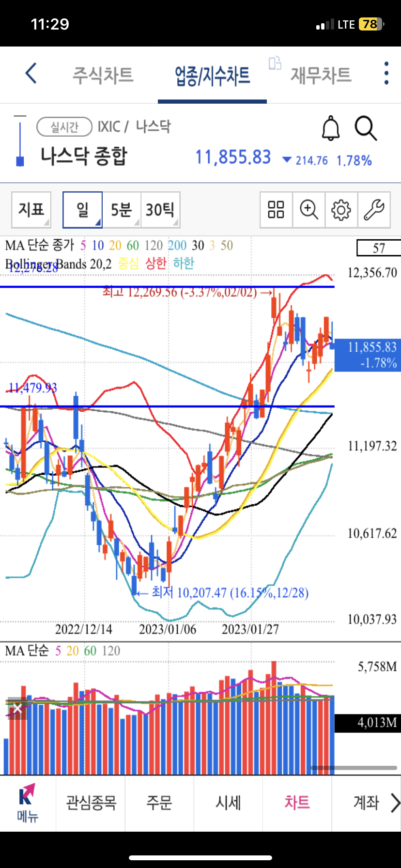Select 차트 in the bottom navigation
Image resolution: width=401 pixels, height=868 pixels.
click(297, 803)
